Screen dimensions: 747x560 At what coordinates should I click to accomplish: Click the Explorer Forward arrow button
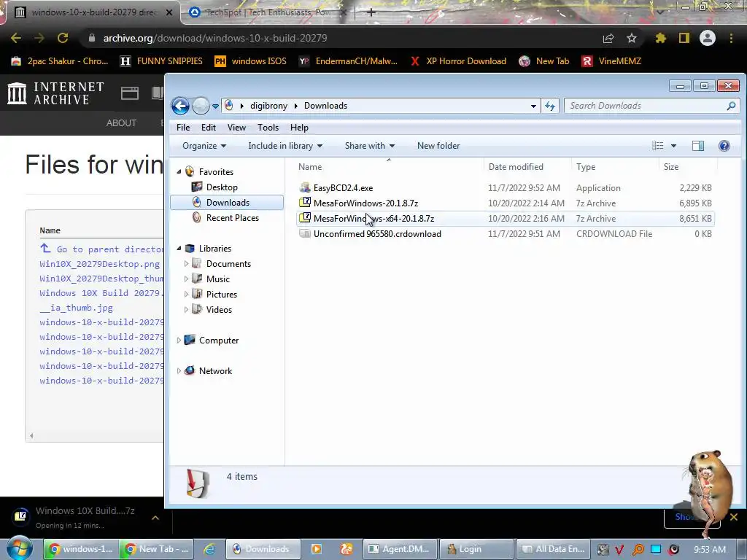pyautogui.click(x=201, y=106)
